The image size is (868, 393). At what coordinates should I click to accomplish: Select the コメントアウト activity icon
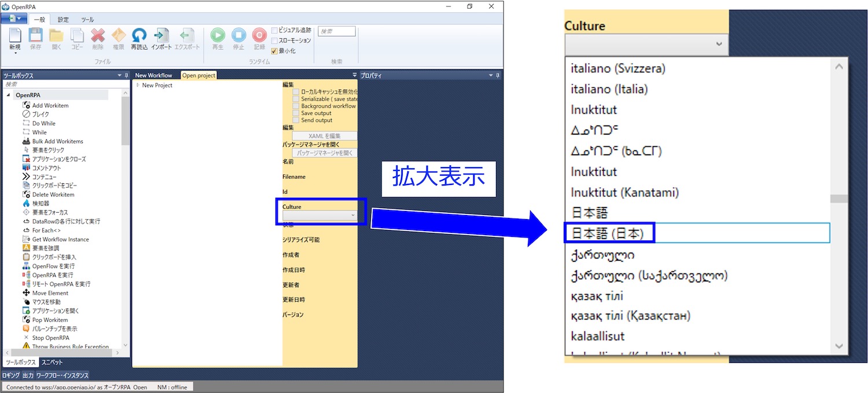(x=26, y=168)
